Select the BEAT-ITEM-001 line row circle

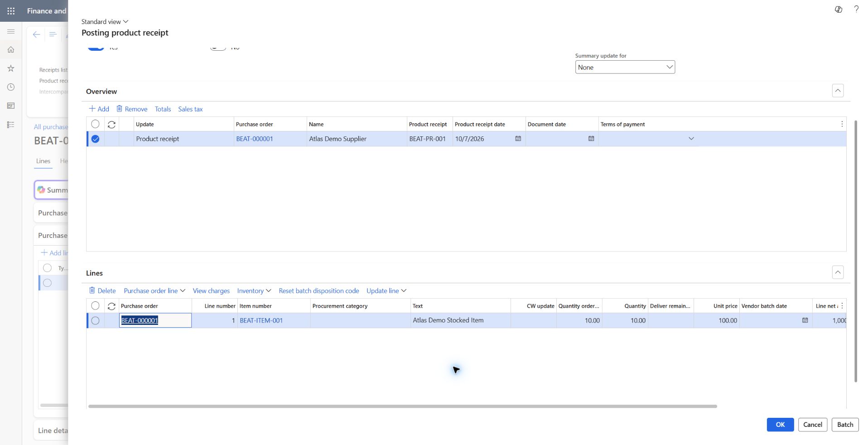tap(95, 320)
